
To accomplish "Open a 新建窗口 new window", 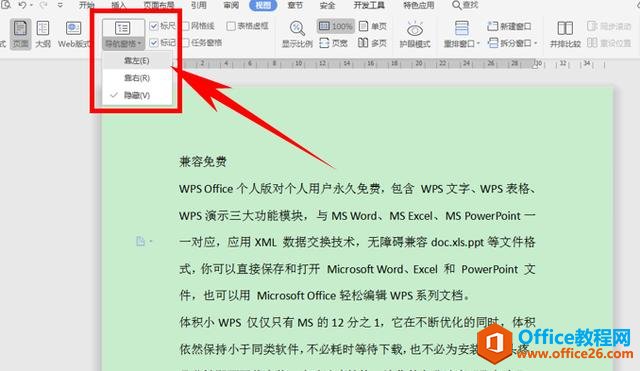I will tap(509, 27).
